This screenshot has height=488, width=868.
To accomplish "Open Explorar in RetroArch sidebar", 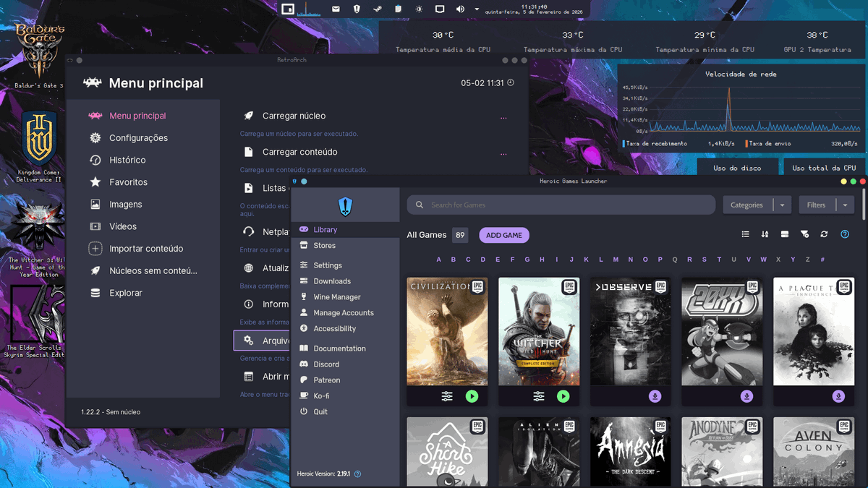I will [142, 293].
